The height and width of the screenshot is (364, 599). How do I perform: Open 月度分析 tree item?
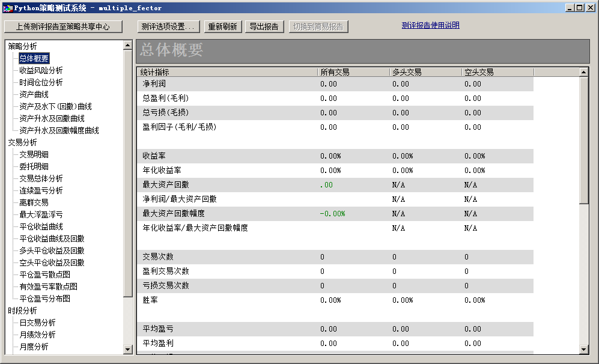34,347
